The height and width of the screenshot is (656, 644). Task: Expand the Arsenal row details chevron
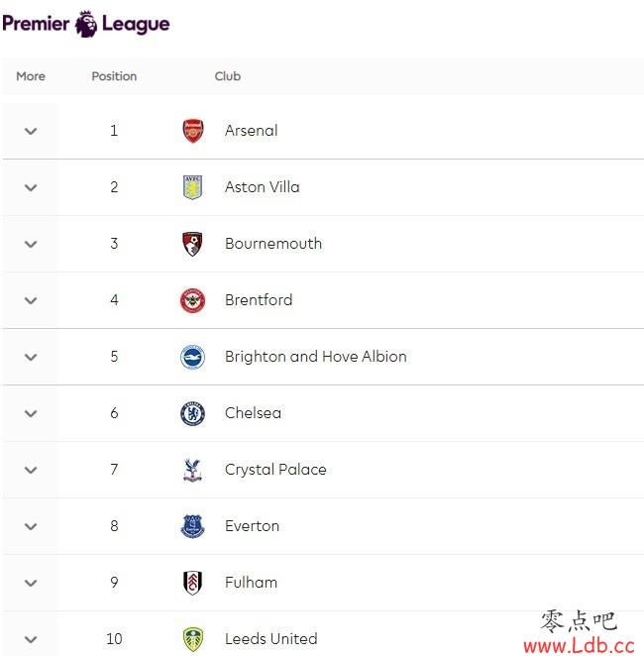pyautogui.click(x=31, y=131)
